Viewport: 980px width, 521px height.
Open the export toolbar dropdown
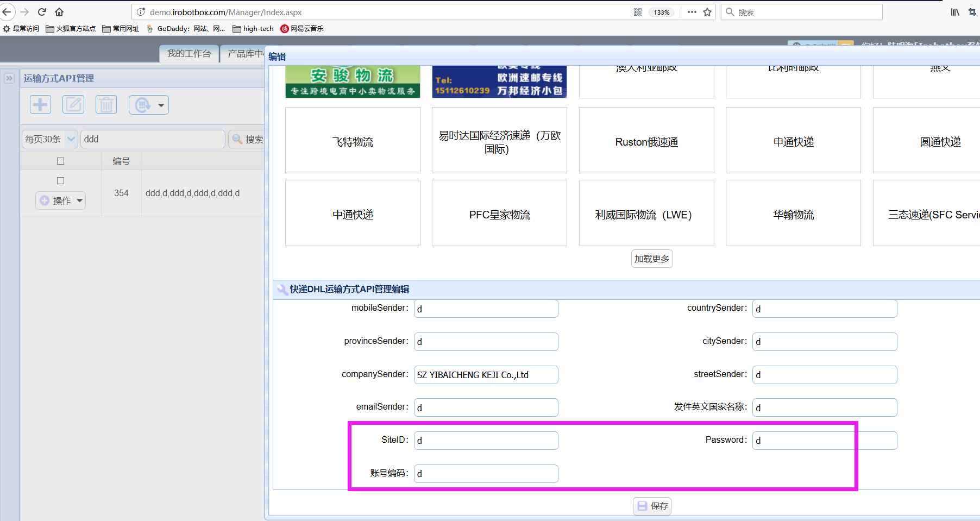point(149,105)
